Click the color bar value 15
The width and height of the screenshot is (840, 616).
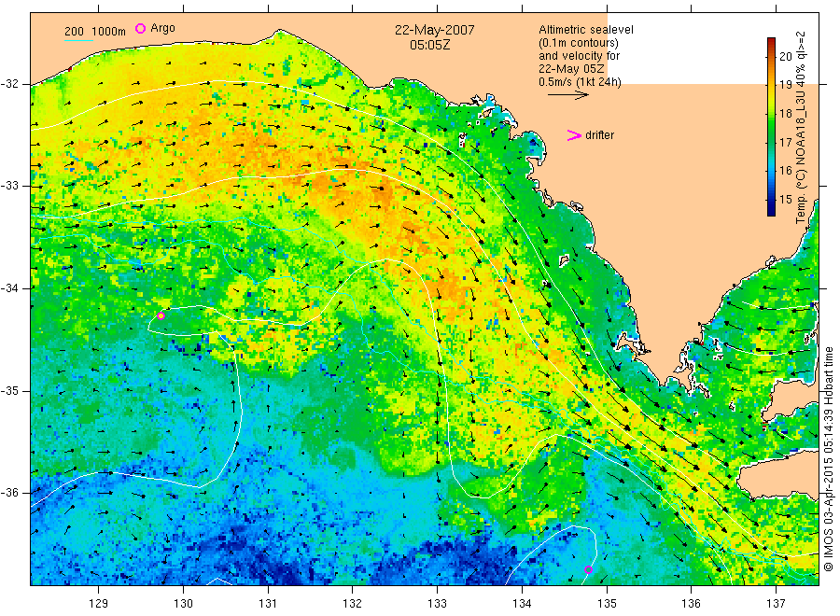click(785, 200)
